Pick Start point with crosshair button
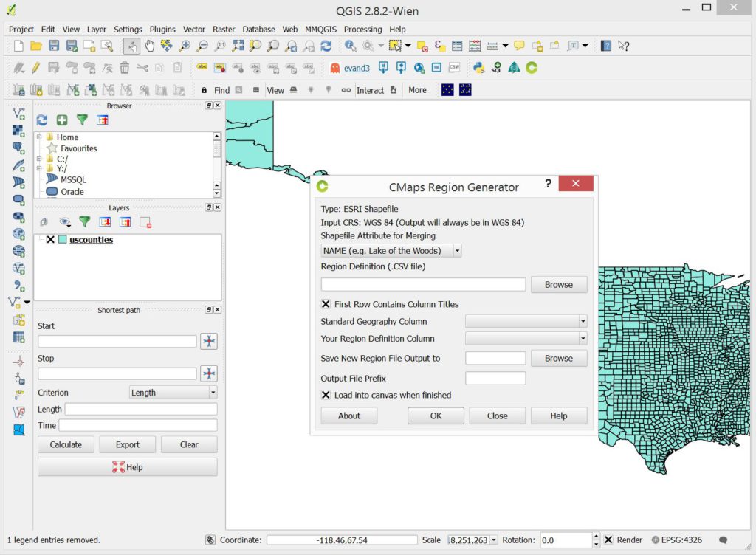The image size is (756, 555). [209, 341]
